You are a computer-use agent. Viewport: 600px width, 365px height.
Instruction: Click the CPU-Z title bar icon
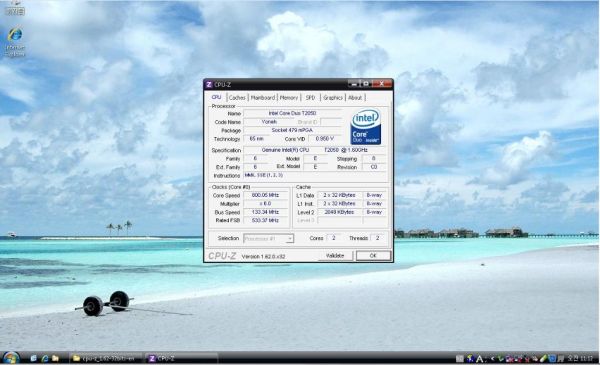pyautogui.click(x=209, y=84)
